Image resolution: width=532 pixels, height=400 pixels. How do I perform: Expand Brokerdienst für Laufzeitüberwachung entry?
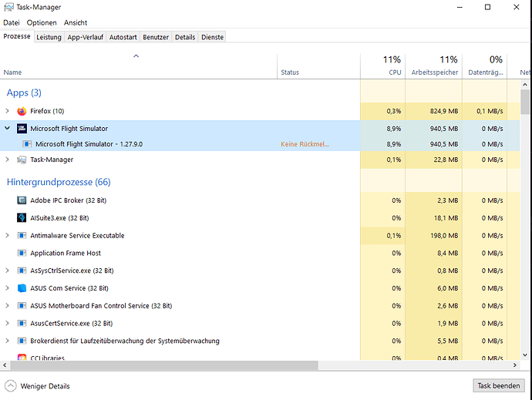pos(7,341)
